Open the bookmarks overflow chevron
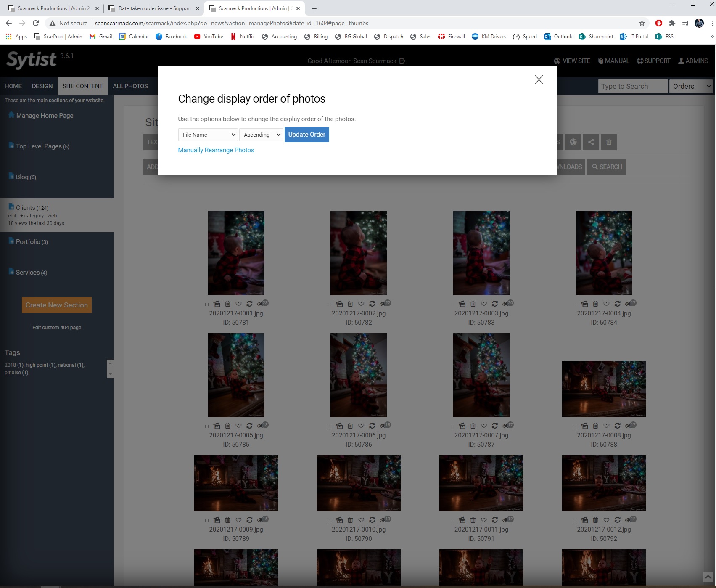 tap(711, 37)
